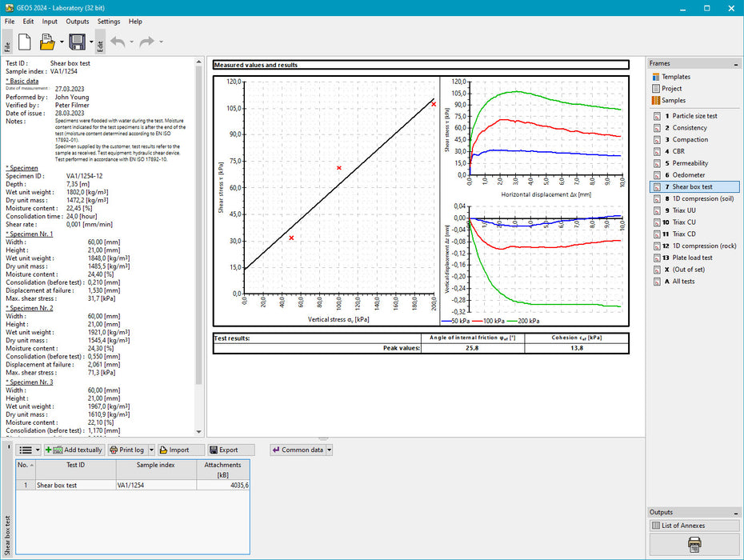Open the Outputs menu

(x=78, y=22)
